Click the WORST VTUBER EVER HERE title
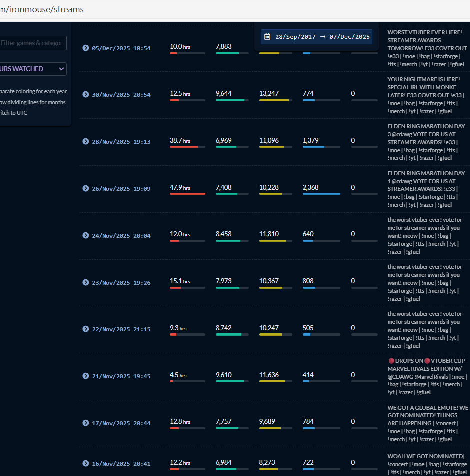This screenshot has height=476, width=470. pos(427,48)
